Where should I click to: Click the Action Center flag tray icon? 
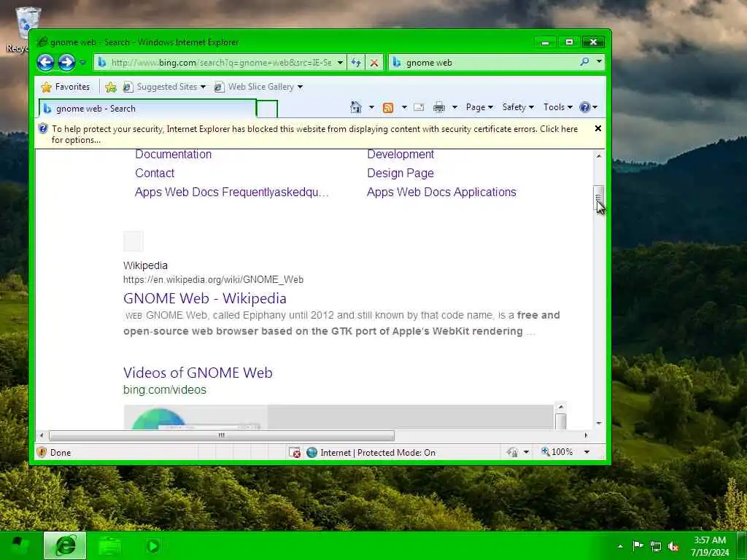point(638,546)
